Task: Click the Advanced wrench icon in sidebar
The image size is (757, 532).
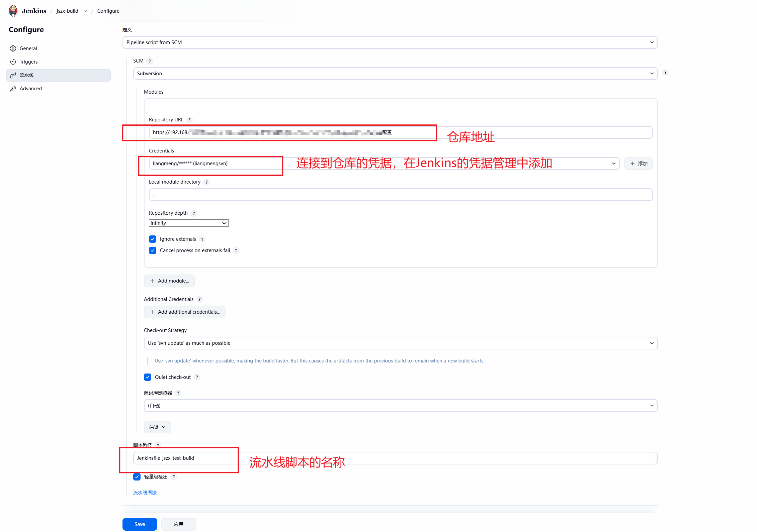Action: 13,89
